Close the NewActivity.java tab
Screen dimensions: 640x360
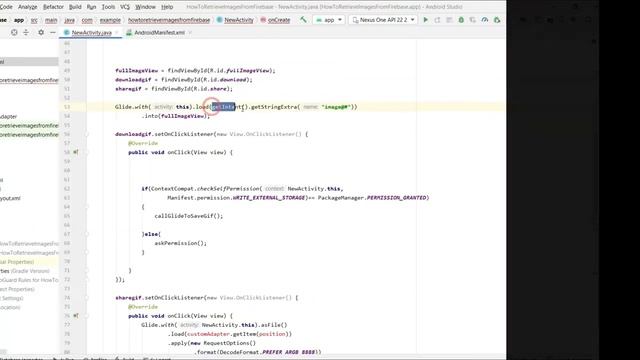click(x=117, y=32)
